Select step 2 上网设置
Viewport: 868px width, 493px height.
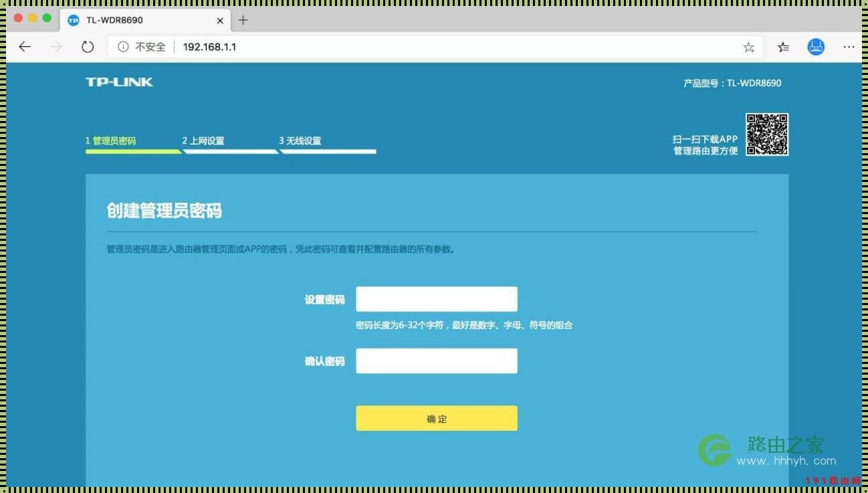[203, 141]
